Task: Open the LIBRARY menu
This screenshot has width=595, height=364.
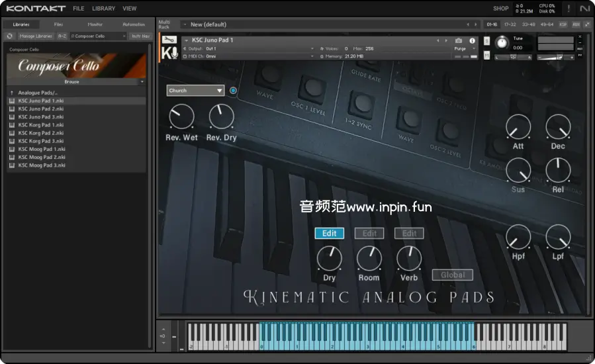Action: click(103, 9)
